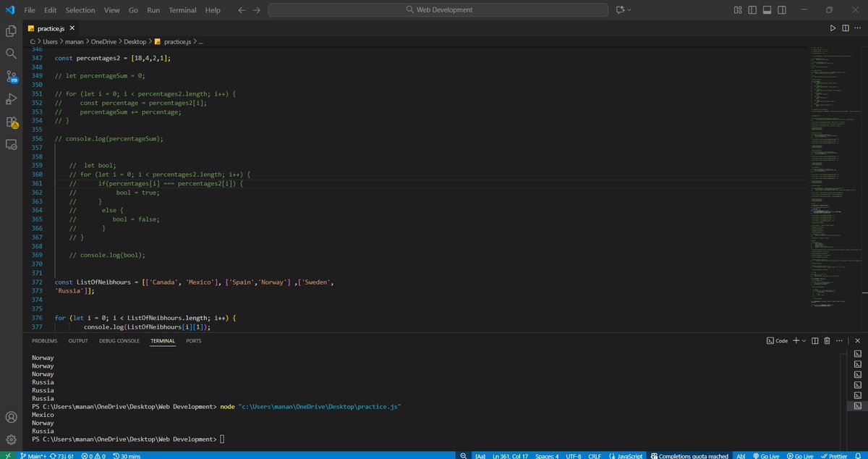Click the Prettier status bar item

[834, 455]
